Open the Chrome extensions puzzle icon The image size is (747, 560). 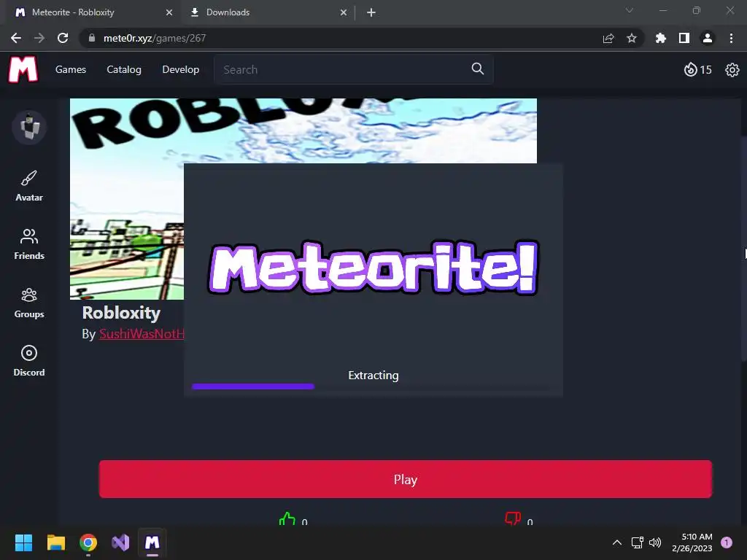(660, 38)
